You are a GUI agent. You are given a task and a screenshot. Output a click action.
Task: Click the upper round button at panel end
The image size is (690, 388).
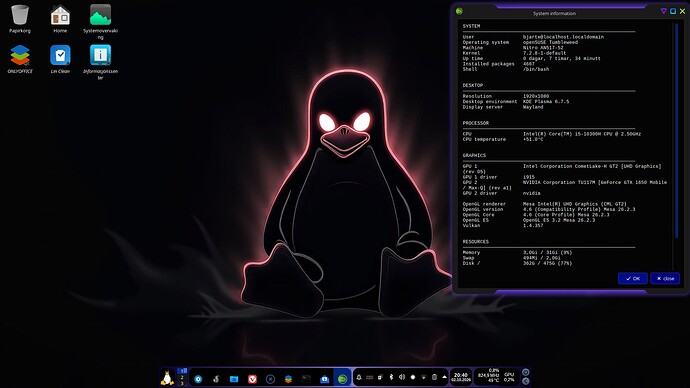525,372
